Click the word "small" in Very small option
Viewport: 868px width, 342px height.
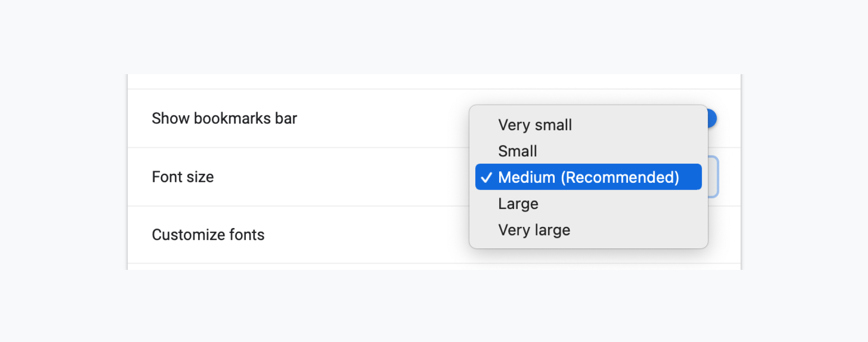[x=553, y=125]
